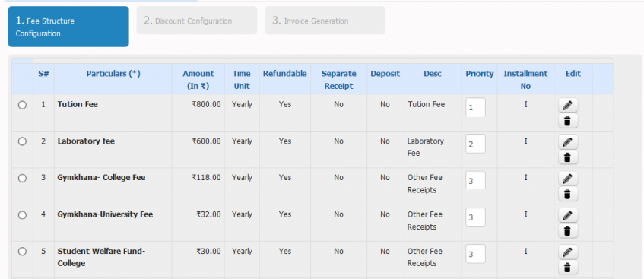Screen dimensions: 644x279
Task: Select priority field of Gymkhana-University Fee
Action: pos(476,217)
